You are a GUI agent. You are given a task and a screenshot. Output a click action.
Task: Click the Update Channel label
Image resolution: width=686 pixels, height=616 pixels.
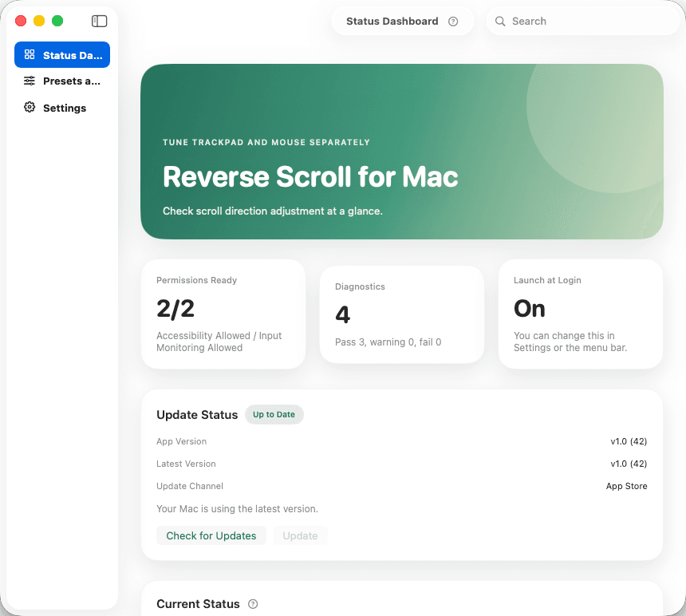point(190,486)
